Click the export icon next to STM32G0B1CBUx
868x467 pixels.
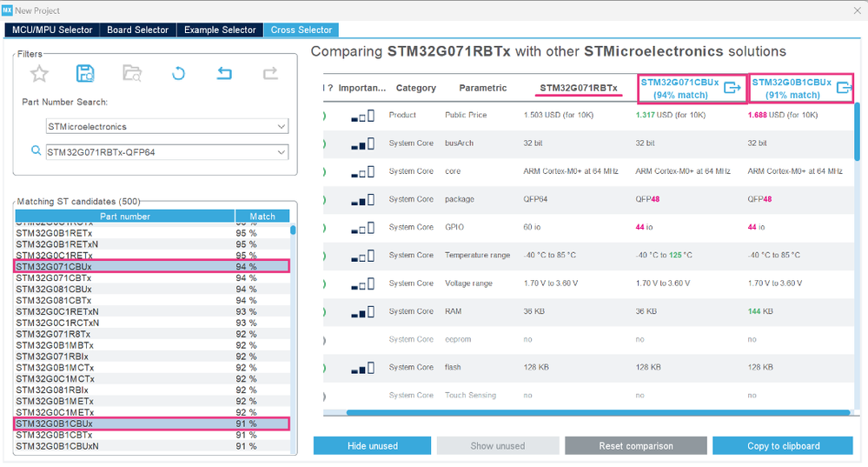pyautogui.click(x=845, y=88)
